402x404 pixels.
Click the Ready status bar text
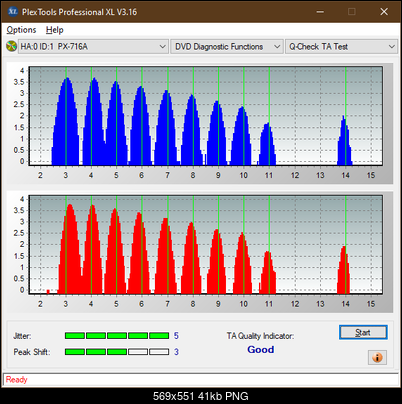(16, 380)
